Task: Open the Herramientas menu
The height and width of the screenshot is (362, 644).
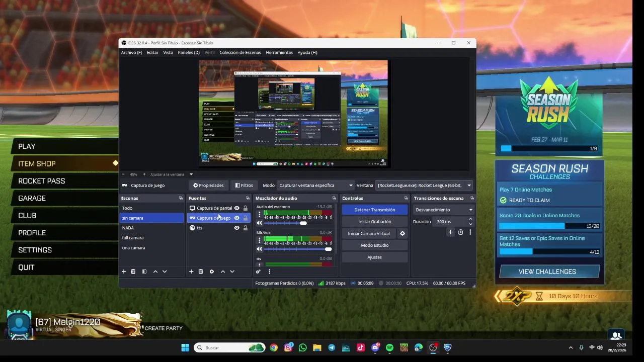Action: coord(279,52)
